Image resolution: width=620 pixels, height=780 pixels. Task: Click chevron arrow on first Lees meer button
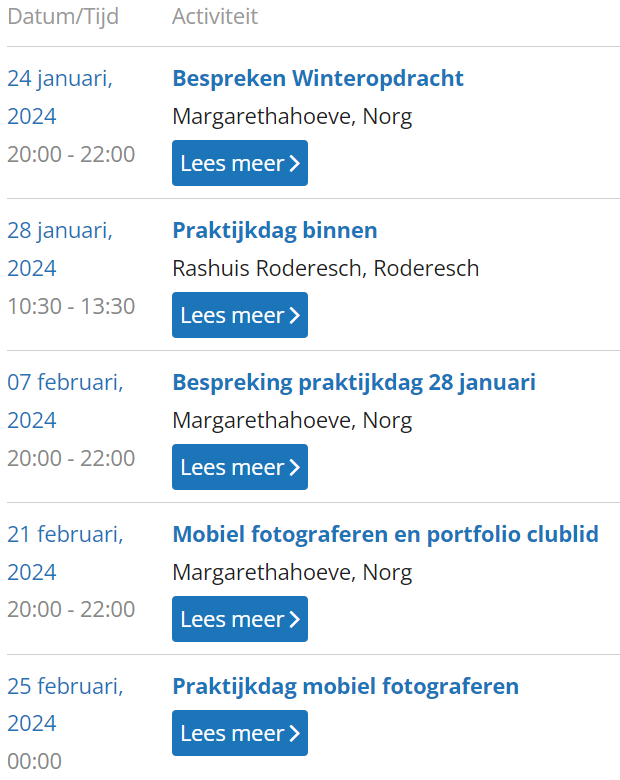coord(295,163)
